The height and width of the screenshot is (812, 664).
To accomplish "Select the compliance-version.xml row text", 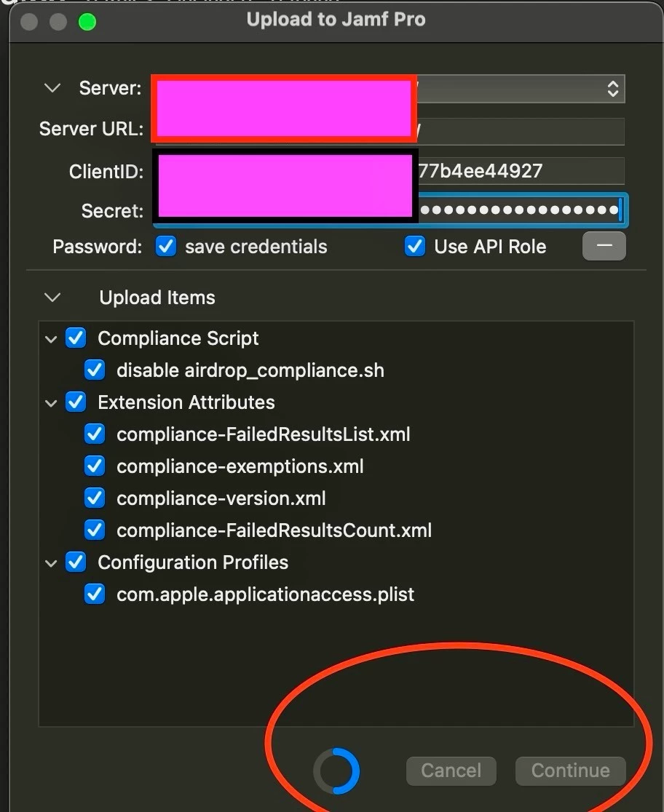I will [x=221, y=498].
